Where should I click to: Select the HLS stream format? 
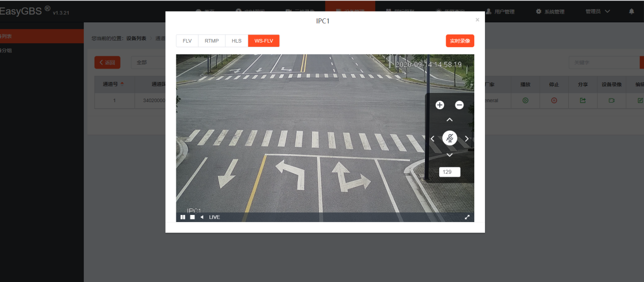236,41
